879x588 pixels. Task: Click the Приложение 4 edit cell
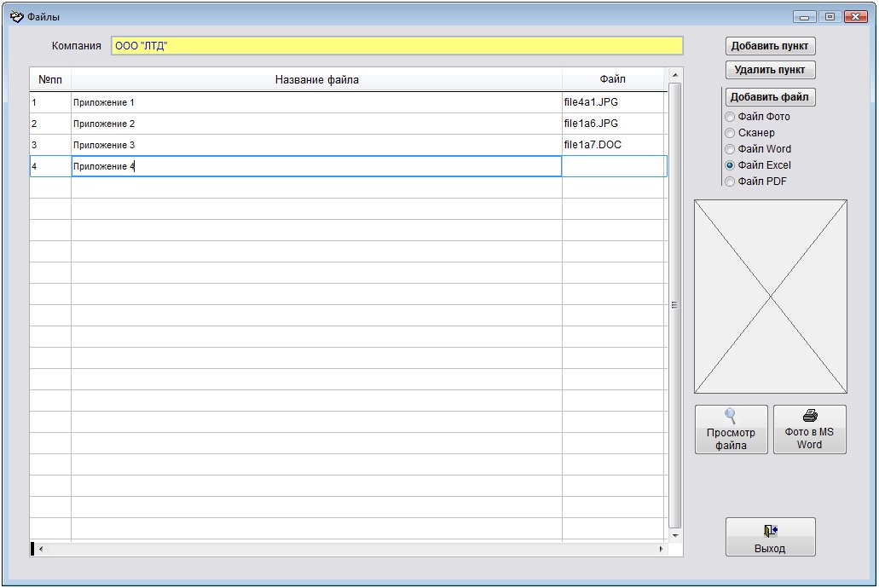(x=317, y=166)
